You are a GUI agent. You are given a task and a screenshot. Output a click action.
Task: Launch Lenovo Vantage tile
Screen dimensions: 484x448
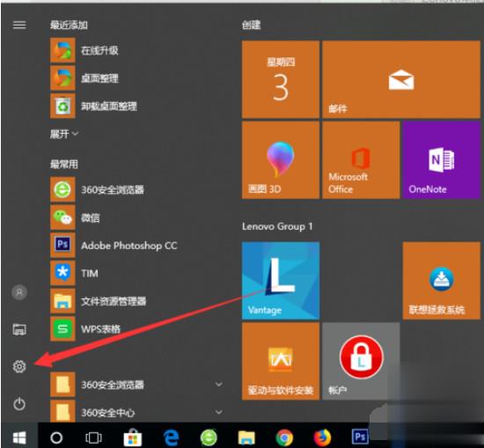point(281,281)
